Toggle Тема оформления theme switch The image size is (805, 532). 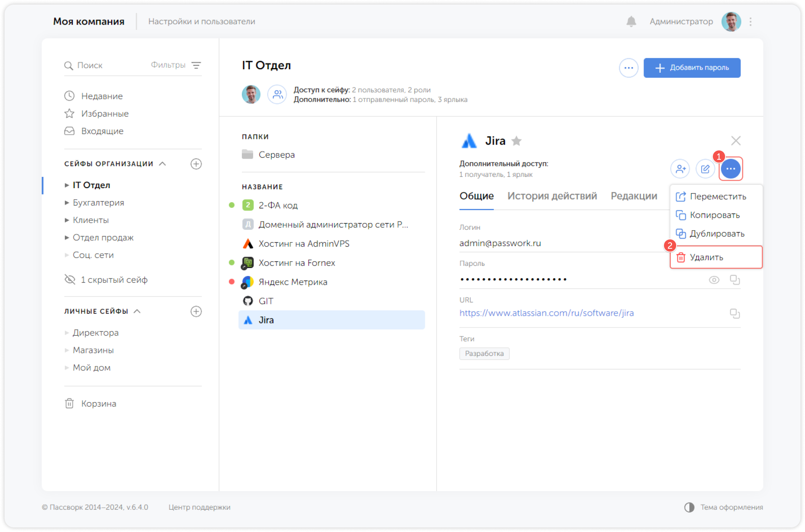[x=689, y=507]
